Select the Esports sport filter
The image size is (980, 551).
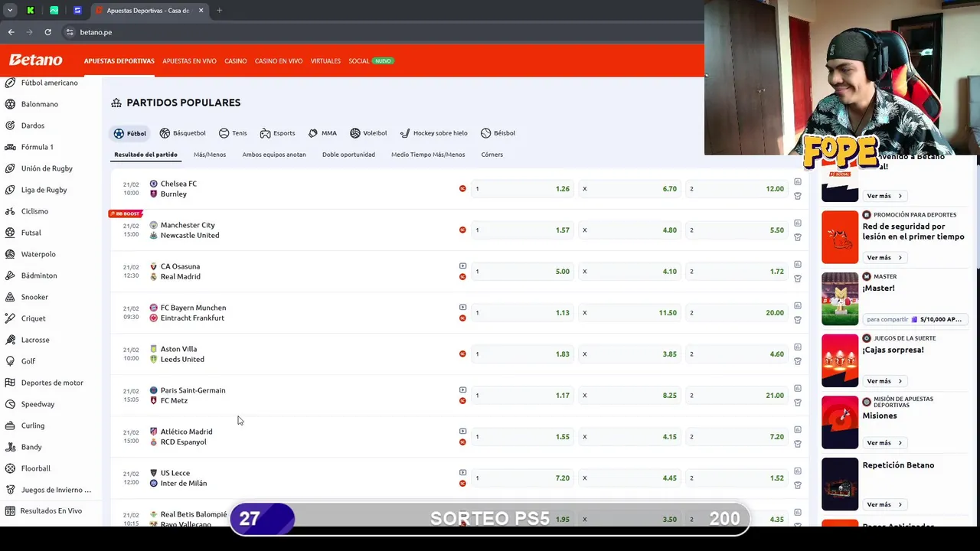click(x=277, y=133)
